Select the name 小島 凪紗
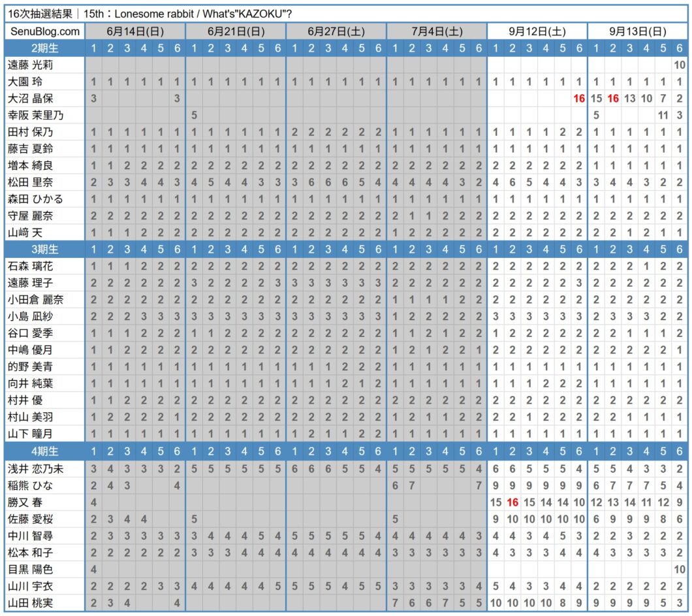This screenshot has height=616, width=692. click(30, 317)
